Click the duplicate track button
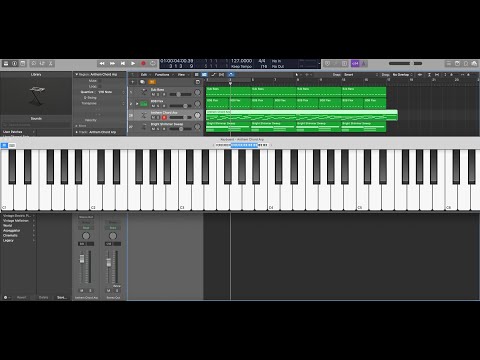This screenshot has width=480, height=360. pos(143,82)
